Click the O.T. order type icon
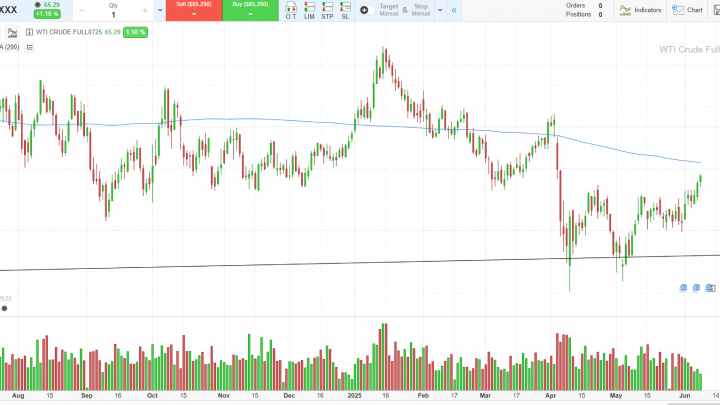The height and width of the screenshot is (405, 720). coord(291,11)
